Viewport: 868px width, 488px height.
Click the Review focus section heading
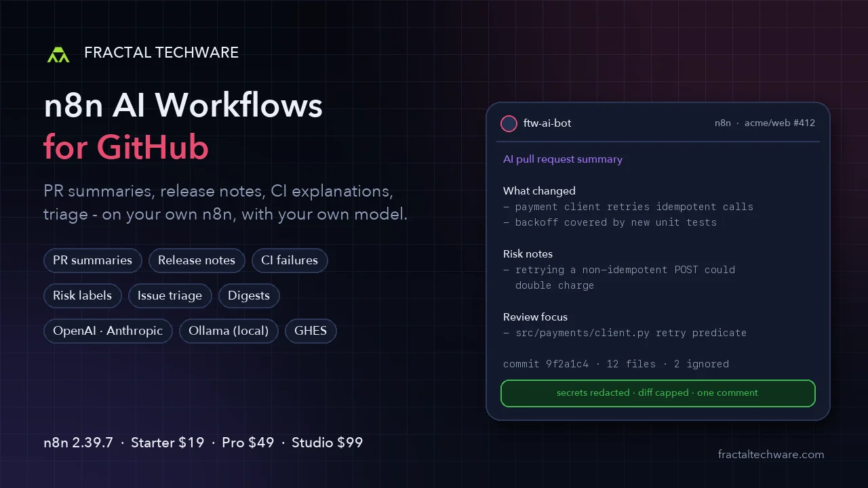[535, 317]
